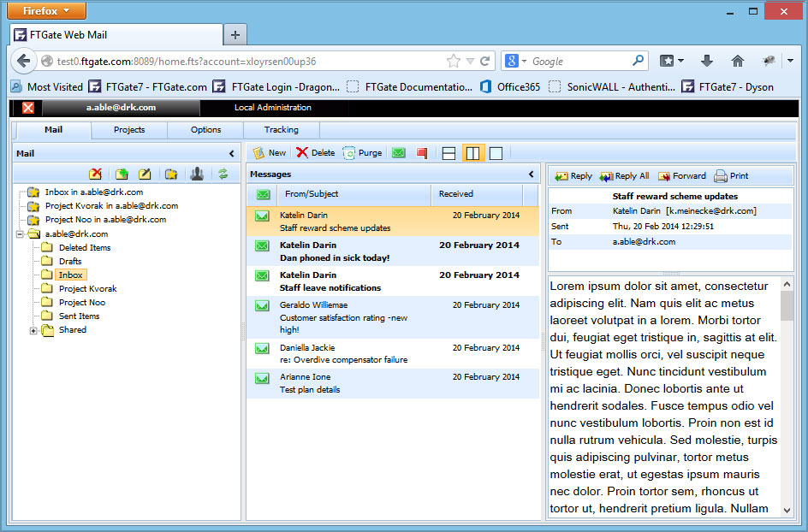Open the address bar history dropdown arrow

[x=470, y=62]
